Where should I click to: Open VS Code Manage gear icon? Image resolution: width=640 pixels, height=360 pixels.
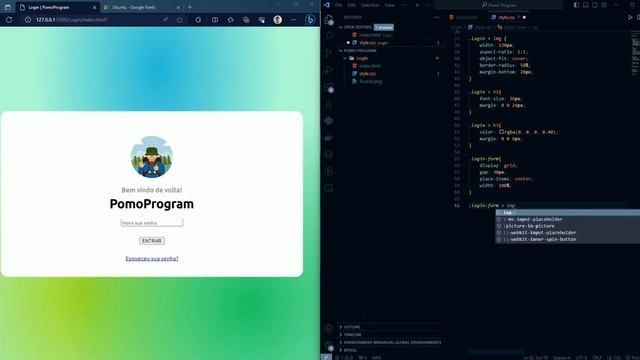click(x=329, y=346)
